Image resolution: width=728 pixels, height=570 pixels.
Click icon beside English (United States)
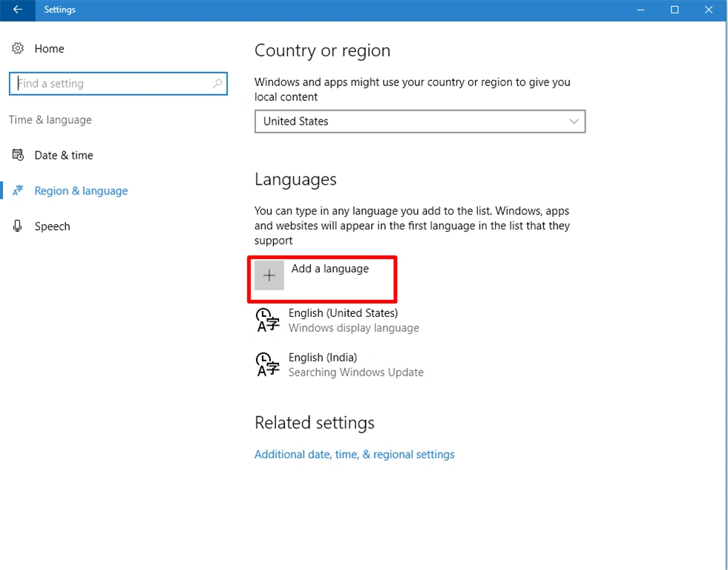268,321
